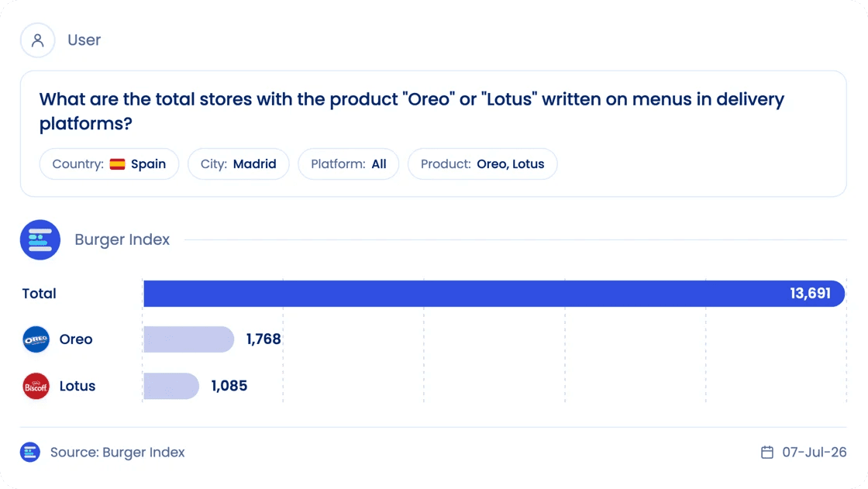The width and height of the screenshot is (868, 489).
Task: Click the Spain flag icon
Action: [117, 164]
